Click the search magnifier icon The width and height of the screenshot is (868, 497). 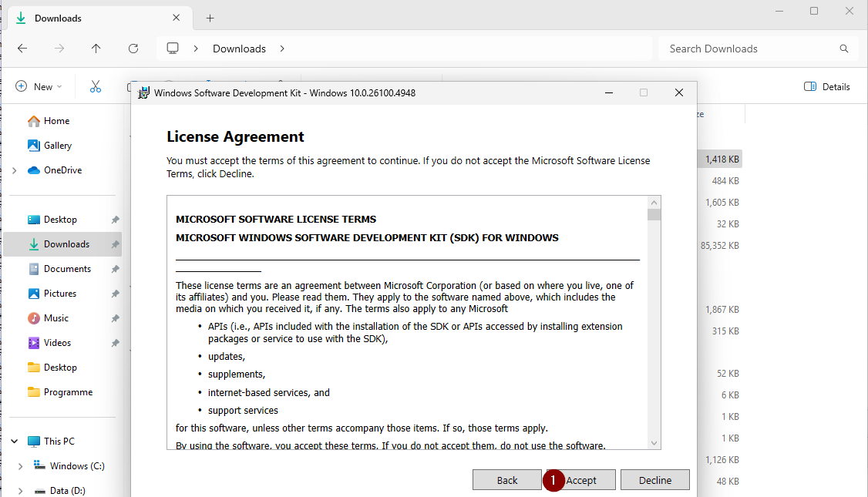(843, 49)
